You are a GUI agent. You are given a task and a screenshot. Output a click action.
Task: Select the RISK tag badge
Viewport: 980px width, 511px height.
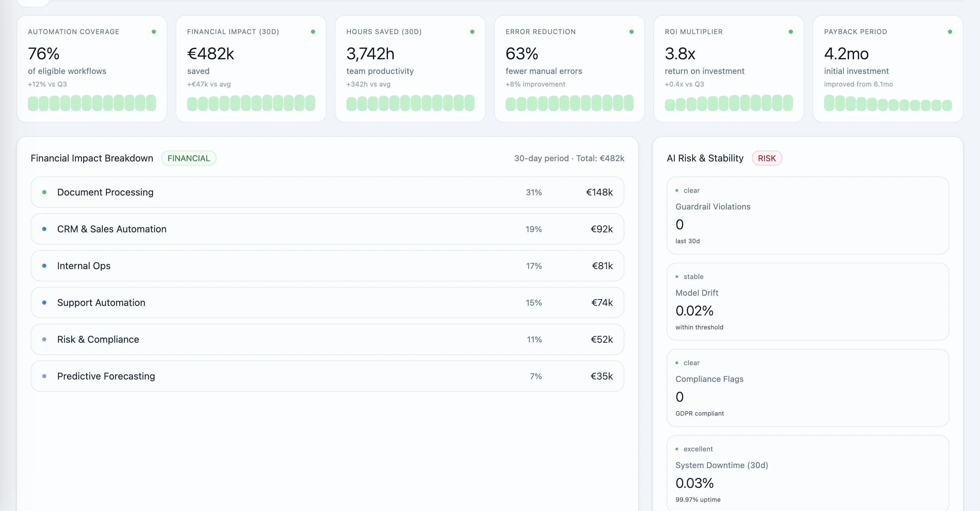coord(766,158)
